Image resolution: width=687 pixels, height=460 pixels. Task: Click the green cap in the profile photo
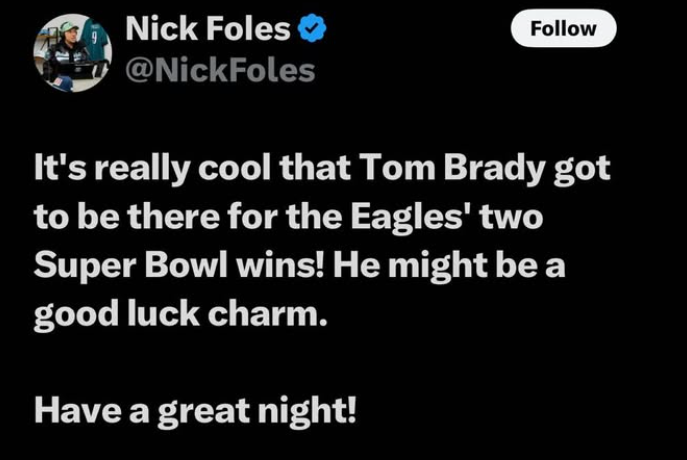(69, 28)
